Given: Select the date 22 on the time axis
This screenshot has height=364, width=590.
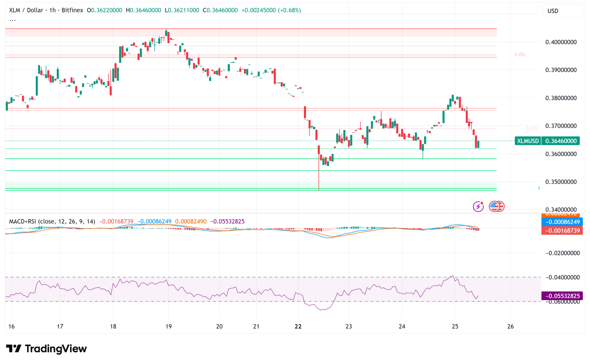Looking at the screenshot, I should pos(298,327).
